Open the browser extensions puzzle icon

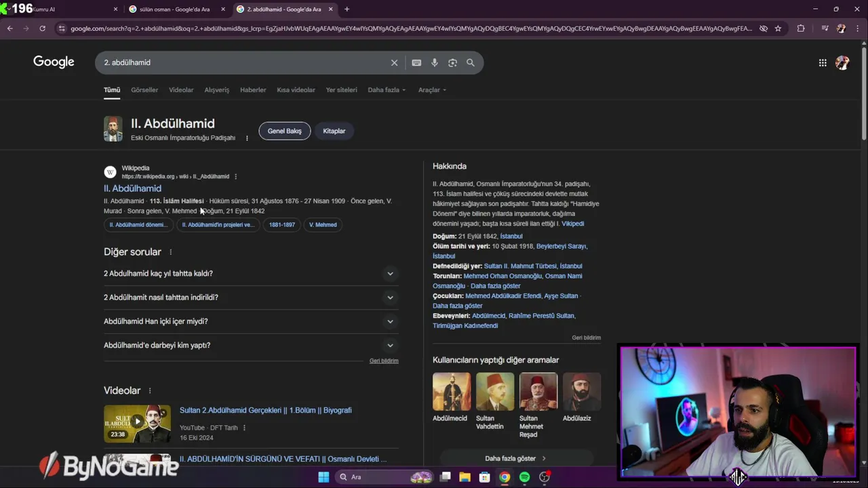[x=801, y=28]
